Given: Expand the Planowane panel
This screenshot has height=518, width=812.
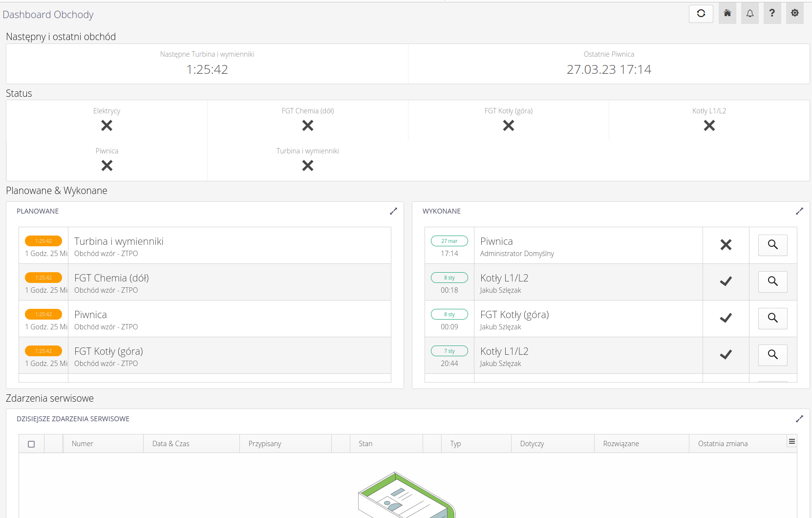Looking at the screenshot, I should pos(393,211).
